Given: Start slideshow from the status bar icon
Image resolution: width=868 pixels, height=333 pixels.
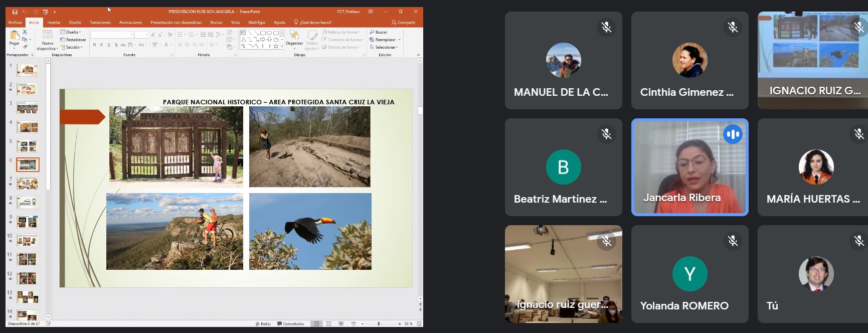Looking at the screenshot, I should (x=354, y=324).
